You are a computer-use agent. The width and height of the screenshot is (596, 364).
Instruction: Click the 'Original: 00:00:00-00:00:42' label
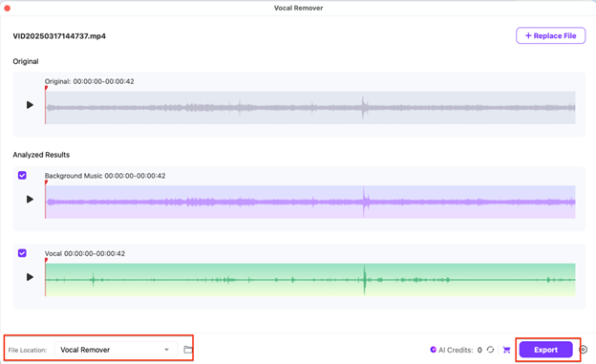pyautogui.click(x=90, y=81)
